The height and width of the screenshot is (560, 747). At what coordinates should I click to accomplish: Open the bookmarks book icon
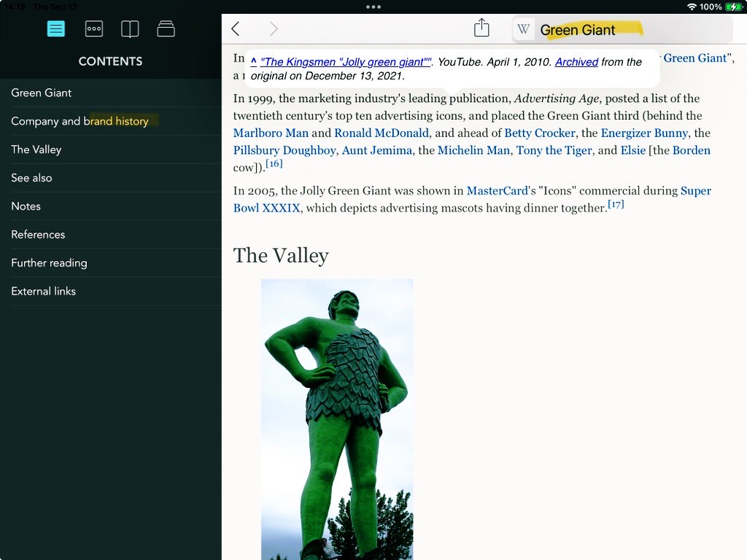130,29
